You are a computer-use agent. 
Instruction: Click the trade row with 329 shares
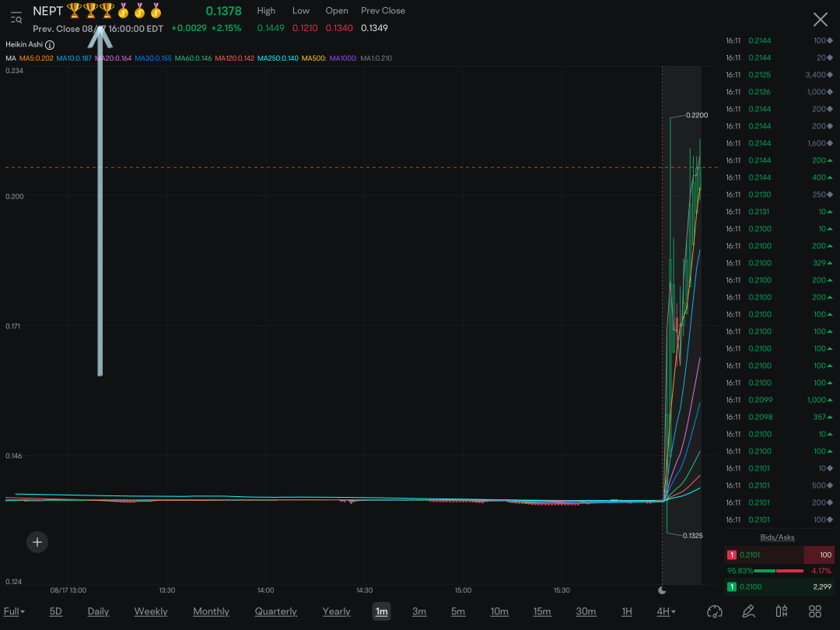tap(779, 263)
